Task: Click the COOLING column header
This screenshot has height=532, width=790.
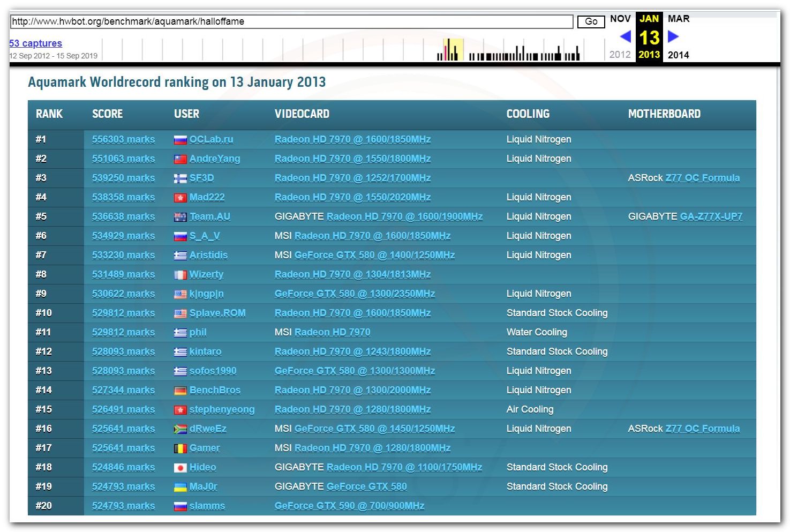Action: pos(528,114)
